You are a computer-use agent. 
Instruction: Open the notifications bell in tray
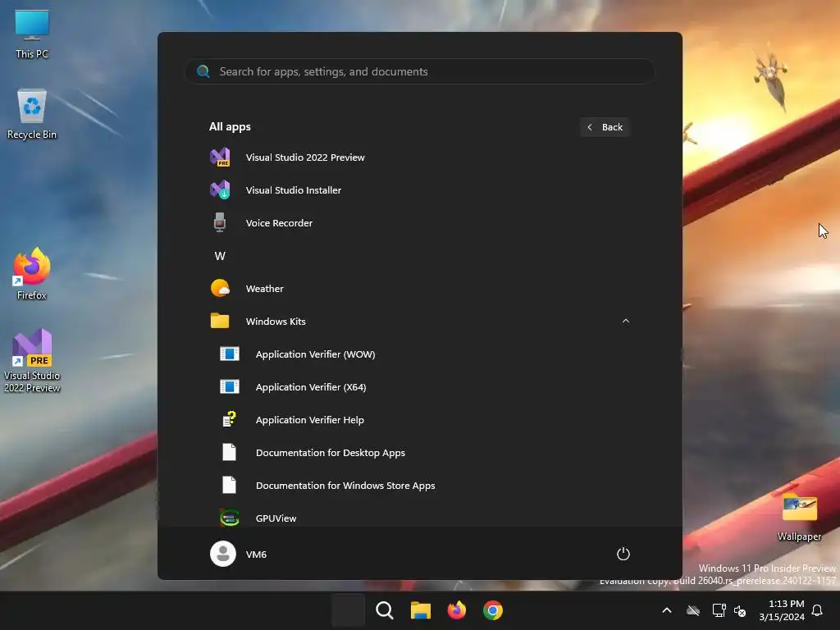point(818,610)
